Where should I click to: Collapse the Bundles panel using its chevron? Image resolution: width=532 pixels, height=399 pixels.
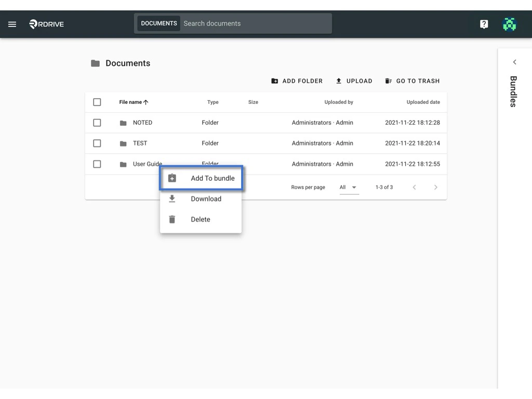(514, 62)
